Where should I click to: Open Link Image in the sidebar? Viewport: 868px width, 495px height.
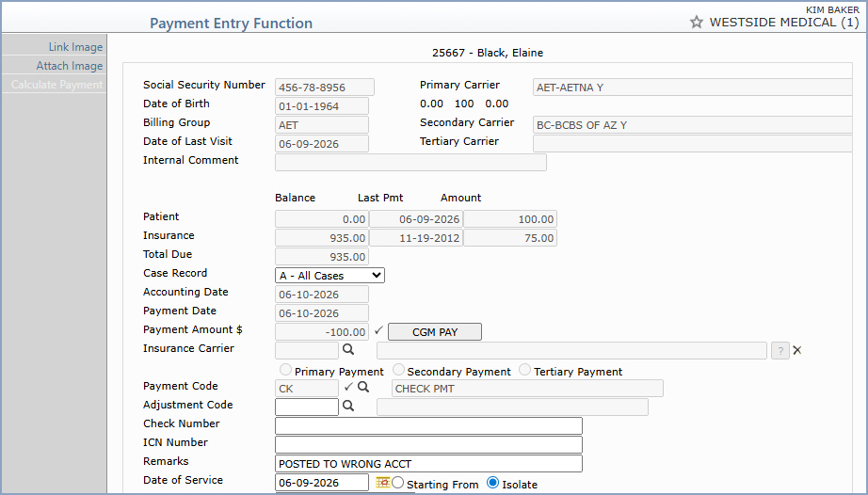pos(75,47)
